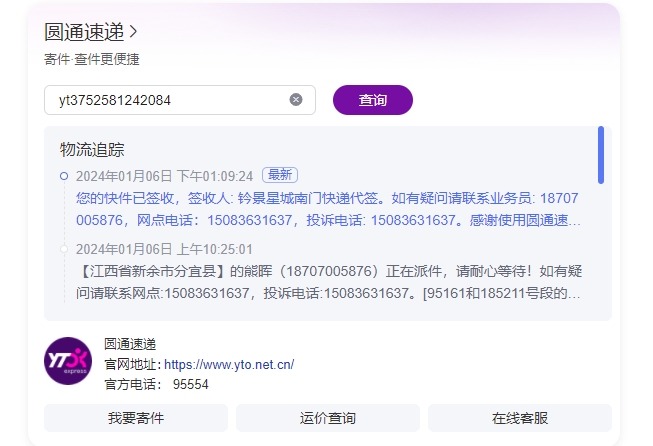This screenshot has width=653, height=446.
Task: Click the 我要寄件 button
Action: 136,418
